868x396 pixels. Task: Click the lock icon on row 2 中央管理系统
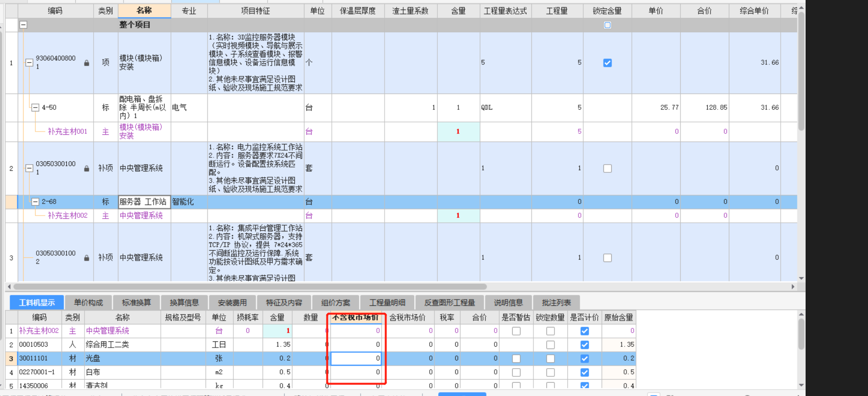pyautogui.click(x=86, y=168)
